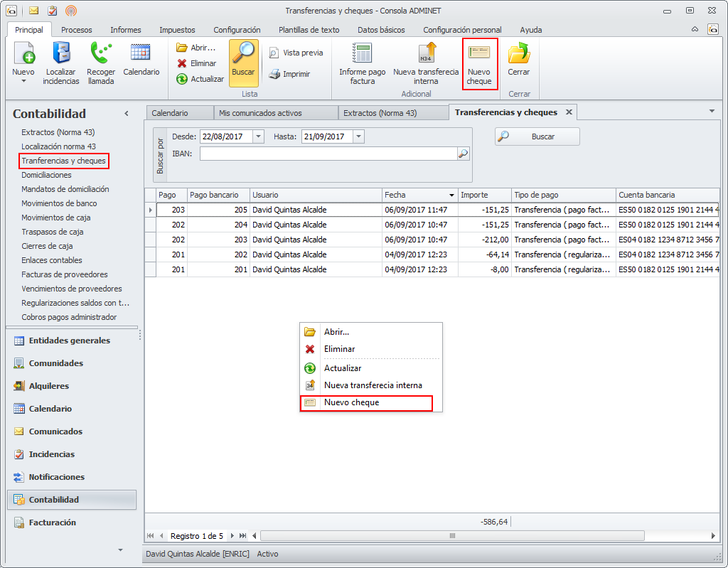Click the horizontal scrollbar under grid
Image resolution: width=728 pixels, height=568 pixels.
pyautogui.click(x=451, y=535)
